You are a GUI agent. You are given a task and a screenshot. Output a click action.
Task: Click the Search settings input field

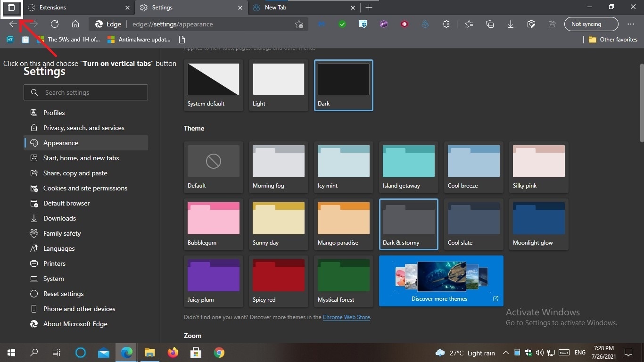click(x=86, y=92)
